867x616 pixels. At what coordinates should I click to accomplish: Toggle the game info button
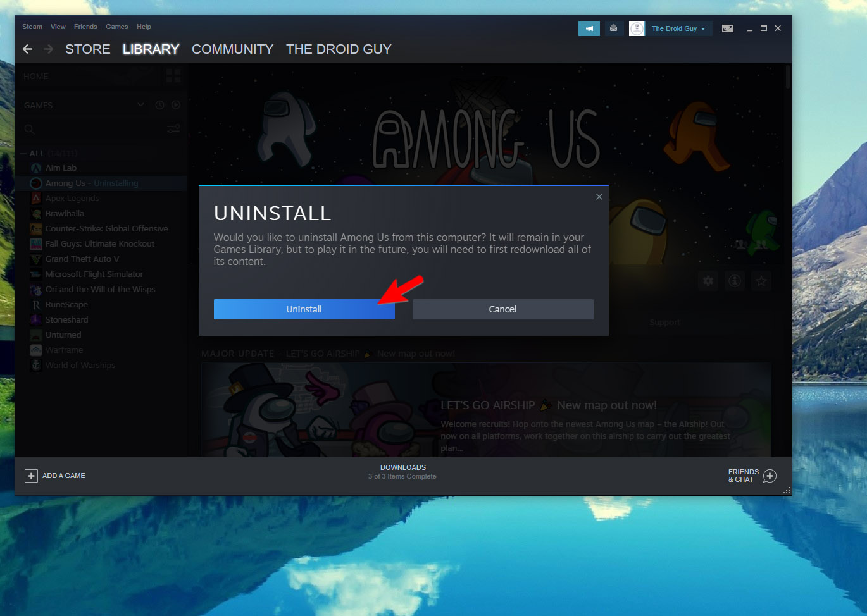(x=734, y=281)
